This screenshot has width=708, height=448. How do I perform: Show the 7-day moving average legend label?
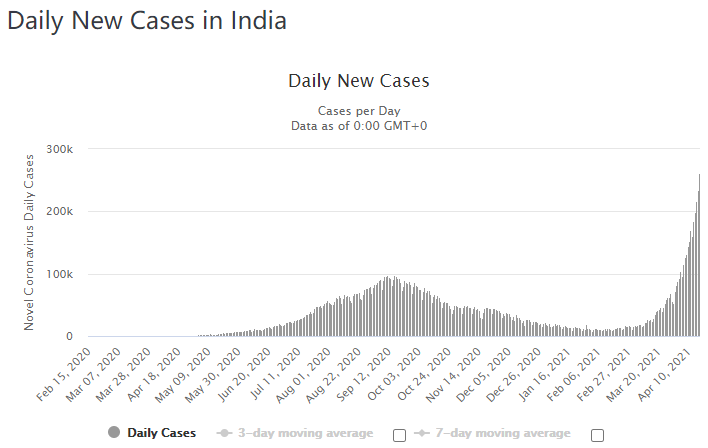pos(504,433)
